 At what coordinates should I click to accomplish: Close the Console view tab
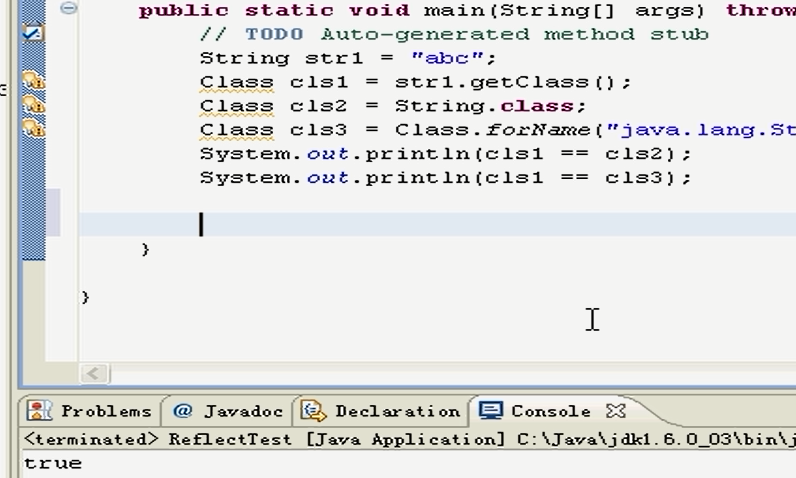616,411
